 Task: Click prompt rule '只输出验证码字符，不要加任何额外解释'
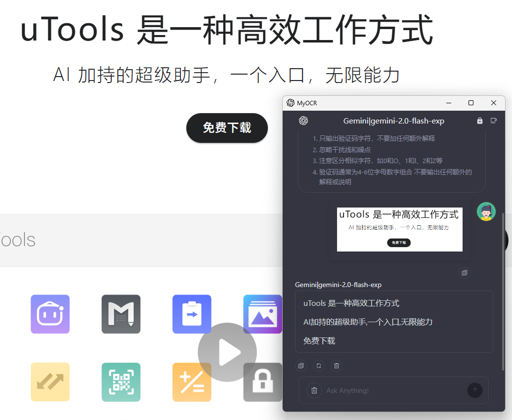point(377,138)
